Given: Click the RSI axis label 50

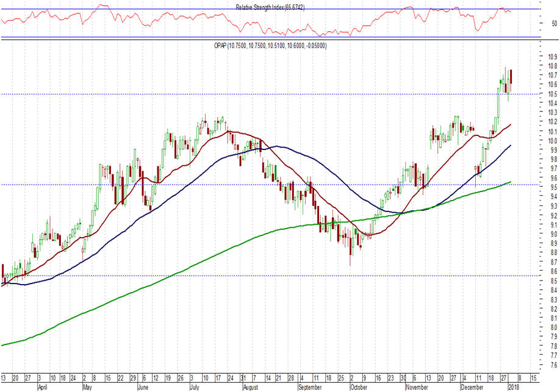Looking at the screenshot, I should (x=554, y=24).
